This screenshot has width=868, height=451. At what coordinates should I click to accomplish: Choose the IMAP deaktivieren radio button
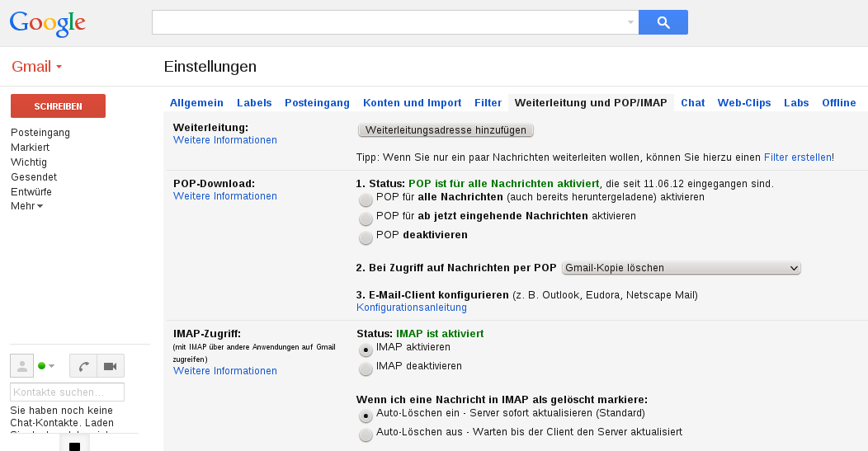[366, 368]
